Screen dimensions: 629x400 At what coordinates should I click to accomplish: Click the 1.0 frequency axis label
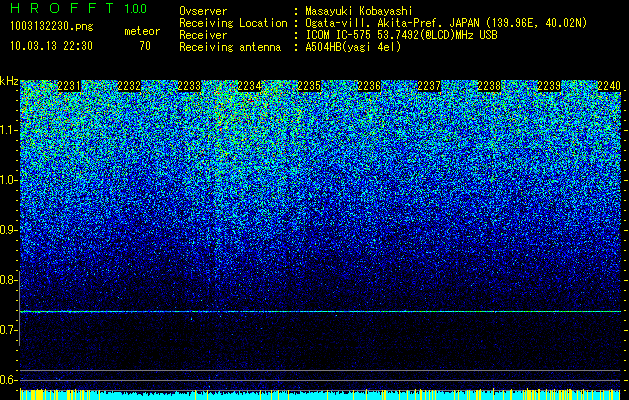(9, 180)
